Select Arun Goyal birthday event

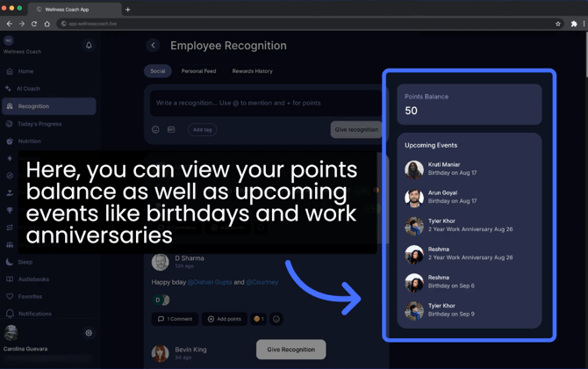pos(470,197)
